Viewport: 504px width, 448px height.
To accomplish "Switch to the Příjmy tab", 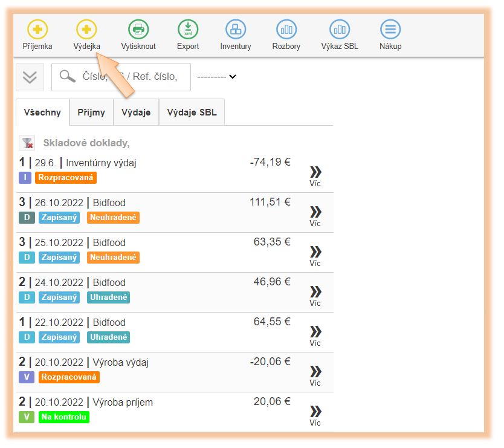I will pyautogui.click(x=91, y=112).
